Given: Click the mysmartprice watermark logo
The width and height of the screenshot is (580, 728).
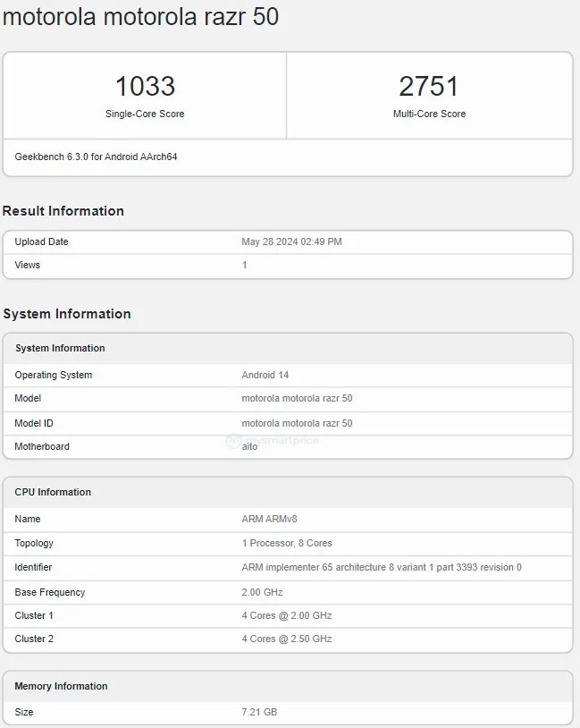Looking at the screenshot, I should [x=273, y=440].
